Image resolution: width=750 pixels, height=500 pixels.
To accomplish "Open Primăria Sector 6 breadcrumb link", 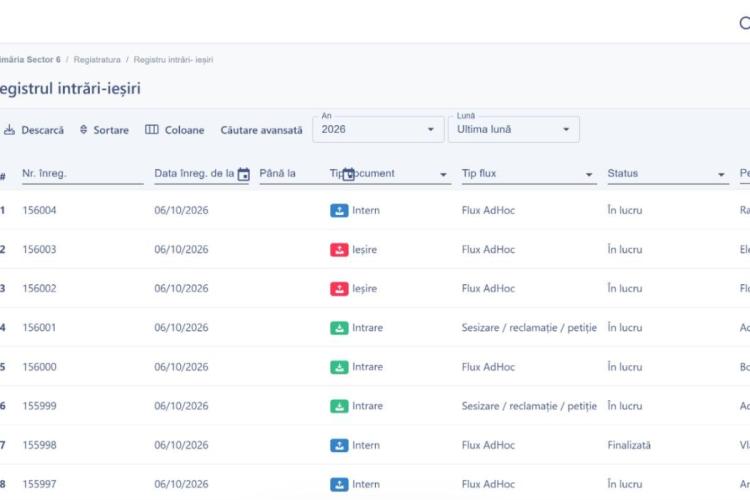I will (30, 60).
